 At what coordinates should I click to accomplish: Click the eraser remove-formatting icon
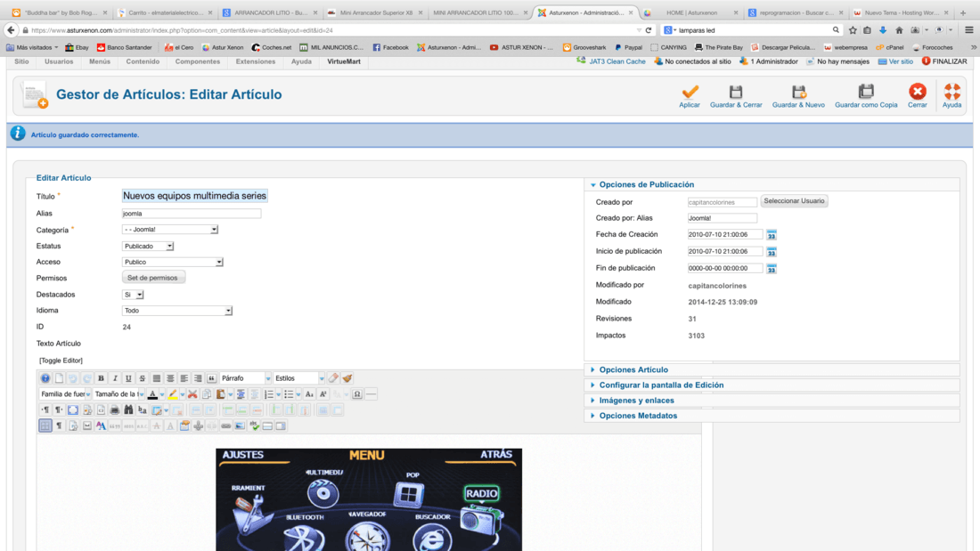[333, 378]
